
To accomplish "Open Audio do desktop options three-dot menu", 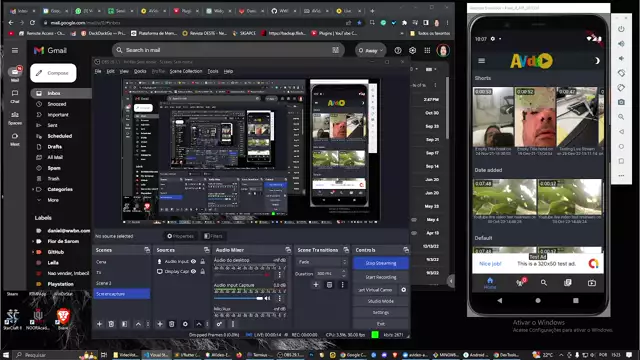I will (280, 275).
